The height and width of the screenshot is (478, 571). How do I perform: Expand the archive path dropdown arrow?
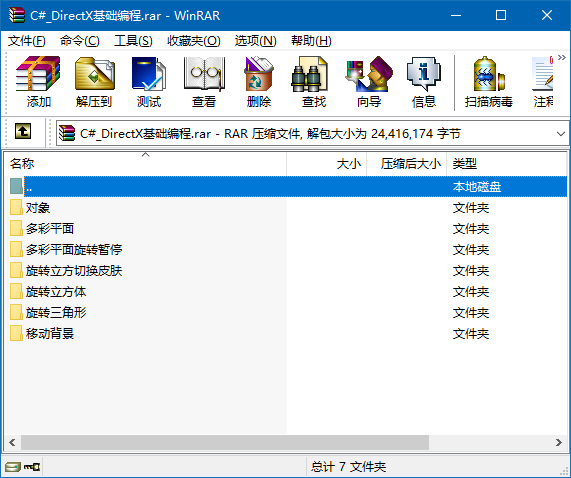click(x=561, y=134)
